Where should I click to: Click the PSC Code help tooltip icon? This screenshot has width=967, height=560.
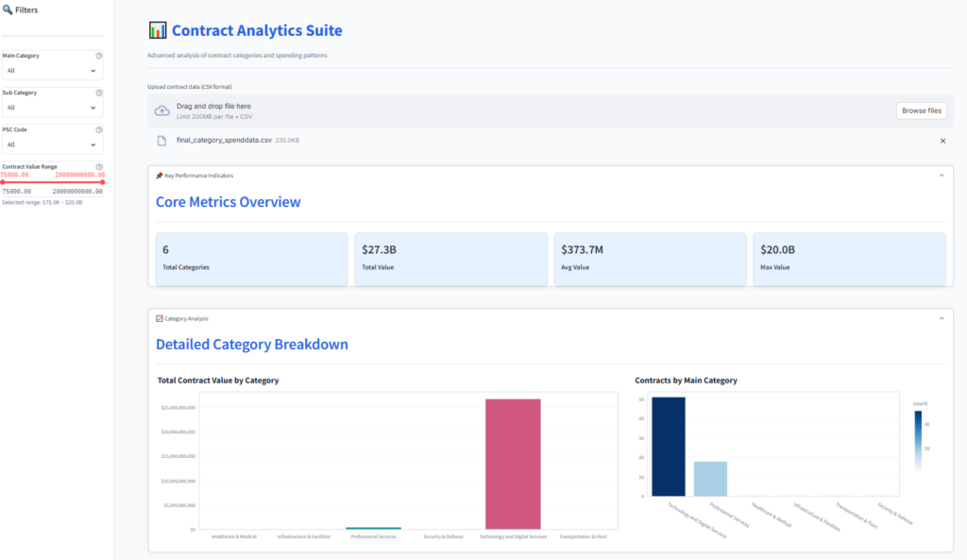(x=99, y=129)
